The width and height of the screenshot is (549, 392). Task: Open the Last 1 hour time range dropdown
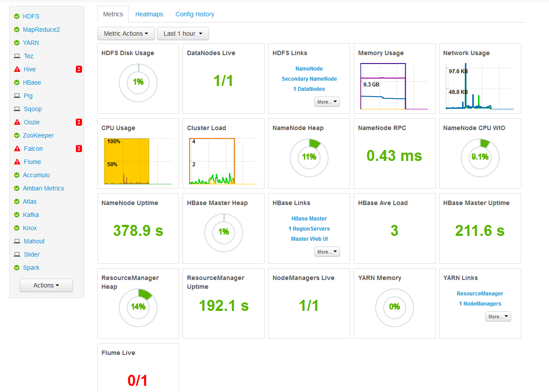(183, 34)
